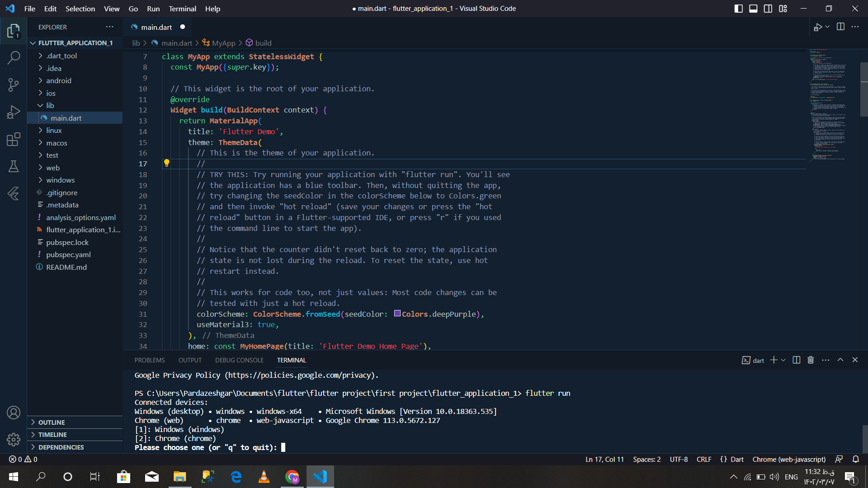Collapse the FLUTTER_APPLICATION_1 root folder
The height and width of the screenshot is (488, 868).
pyautogui.click(x=75, y=43)
